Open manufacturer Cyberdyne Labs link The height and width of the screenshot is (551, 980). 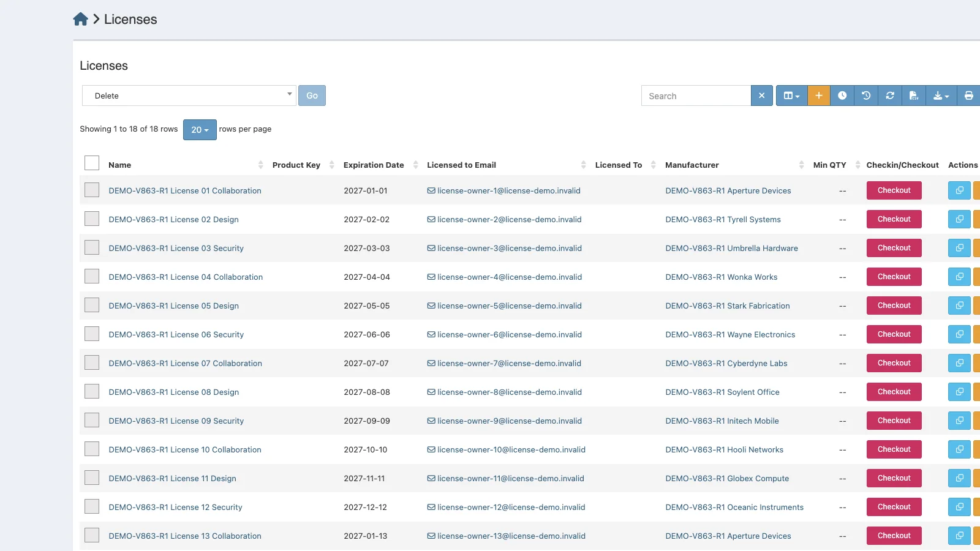pyautogui.click(x=726, y=363)
